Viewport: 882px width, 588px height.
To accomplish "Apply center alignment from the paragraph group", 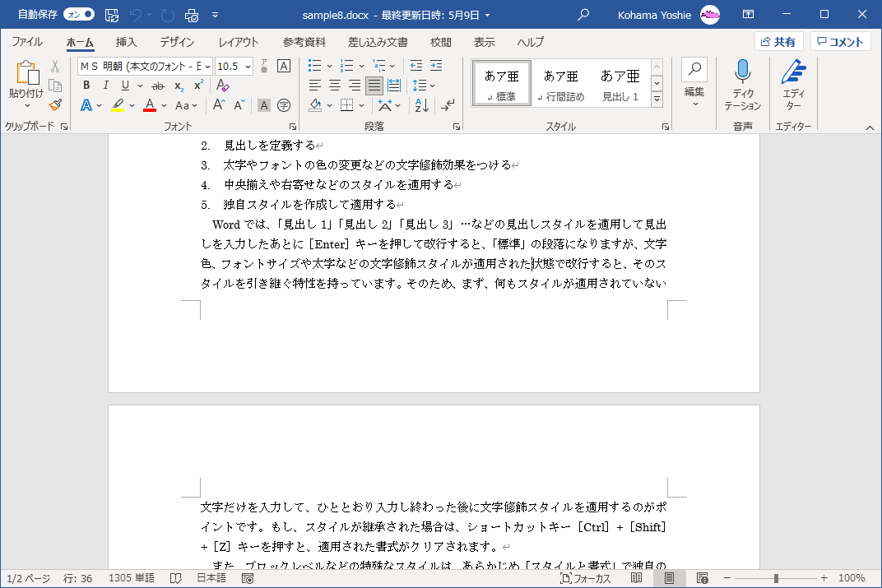I will pyautogui.click(x=333, y=85).
